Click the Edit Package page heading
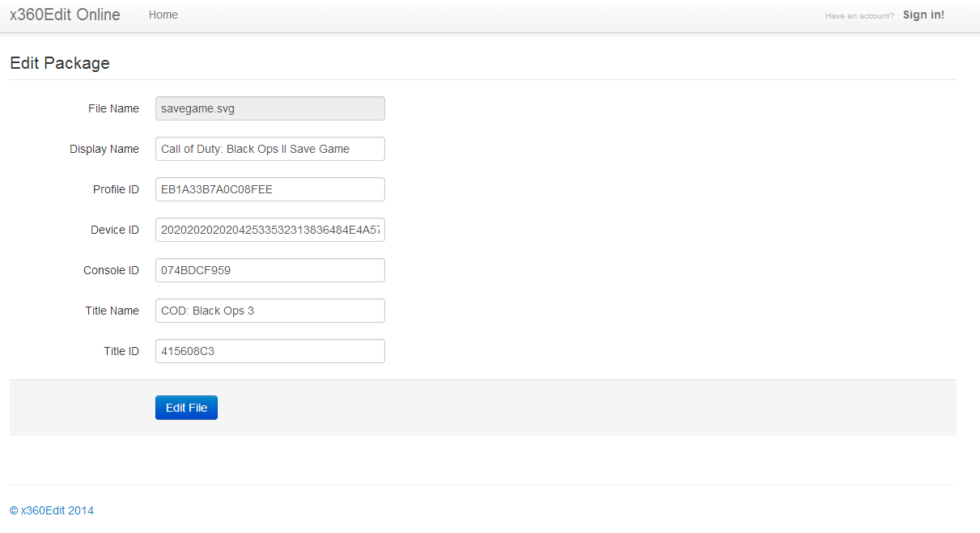 coord(60,63)
